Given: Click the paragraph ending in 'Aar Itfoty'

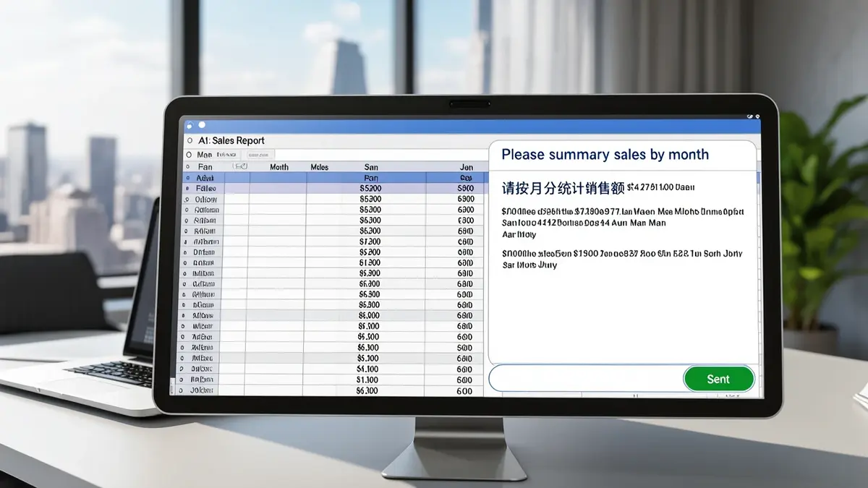Looking at the screenshot, I should (x=623, y=223).
